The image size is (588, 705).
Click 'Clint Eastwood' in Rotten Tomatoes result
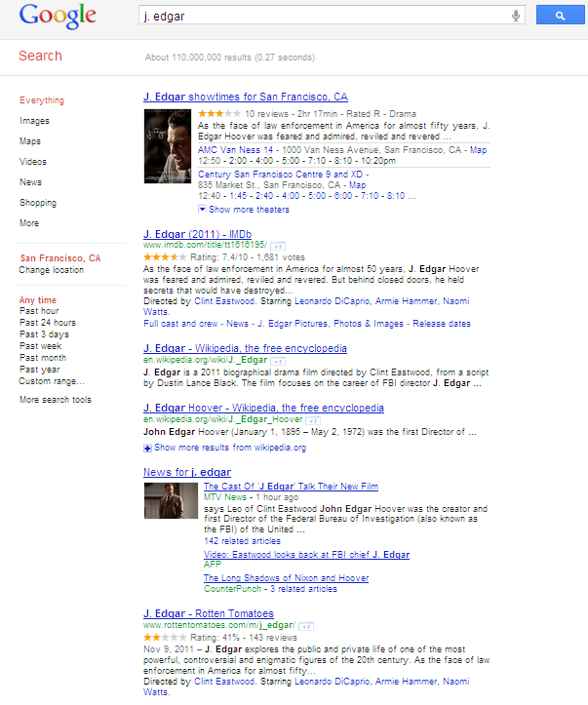tap(224, 682)
